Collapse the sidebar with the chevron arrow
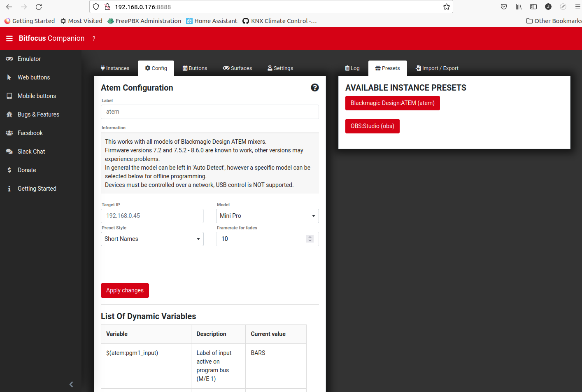This screenshot has height=392, width=582. [71, 384]
